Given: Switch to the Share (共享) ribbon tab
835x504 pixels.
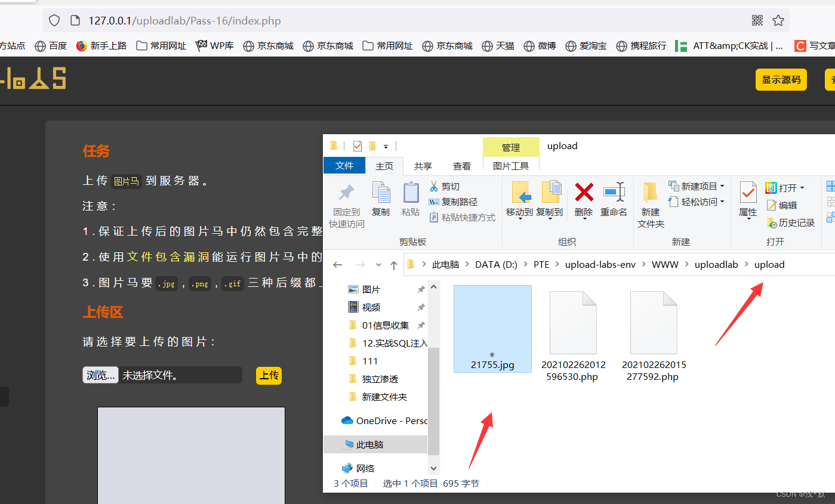Looking at the screenshot, I should [423, 166].
